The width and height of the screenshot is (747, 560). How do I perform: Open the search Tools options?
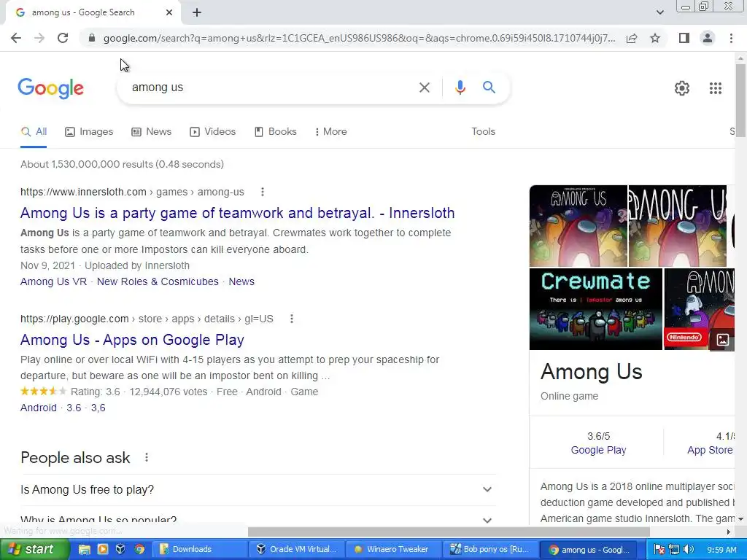pos(483,132)
